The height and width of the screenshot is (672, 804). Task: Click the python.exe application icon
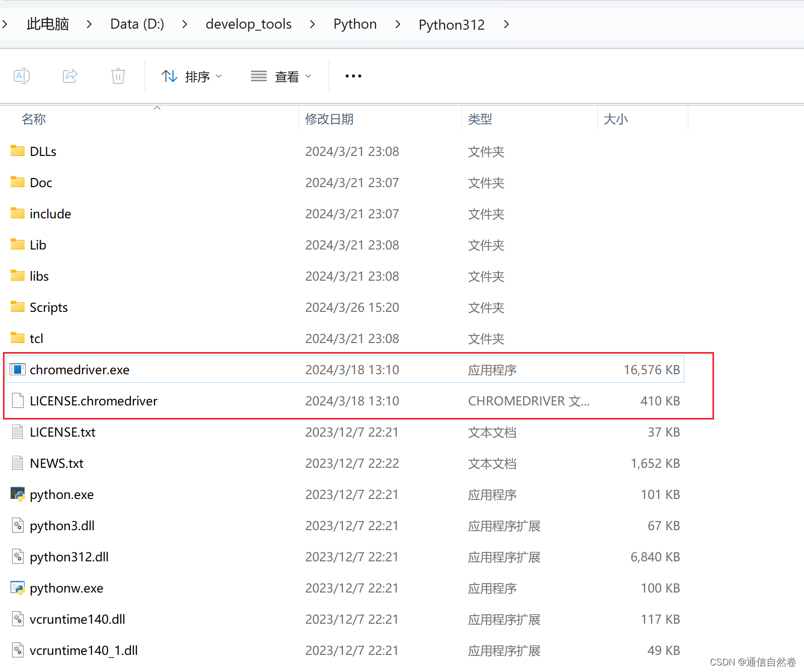click(18, 494)
